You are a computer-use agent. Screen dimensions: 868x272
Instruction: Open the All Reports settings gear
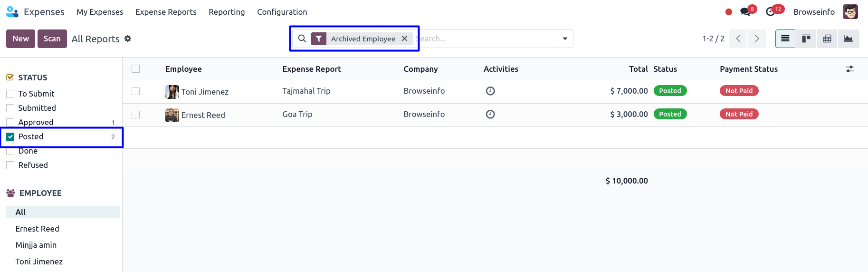coord(128,39)
